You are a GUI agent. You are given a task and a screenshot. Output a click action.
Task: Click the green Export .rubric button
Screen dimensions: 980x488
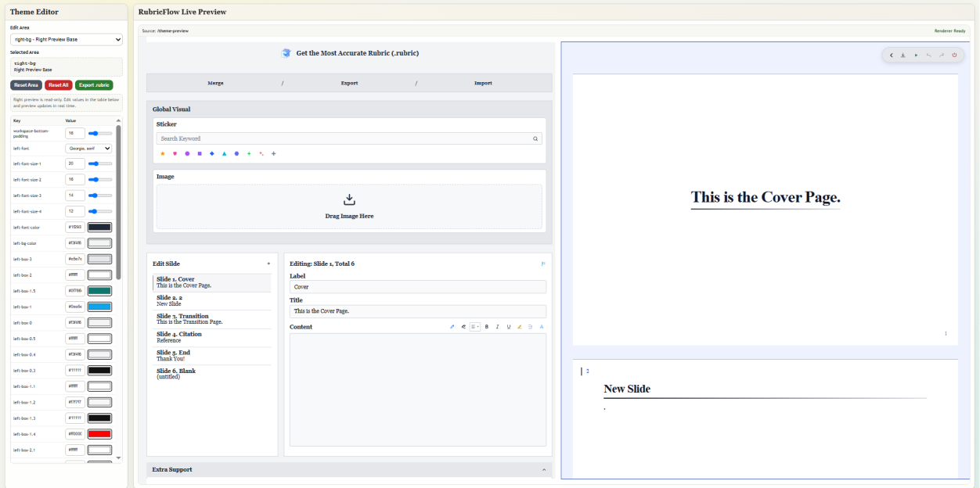click(x=94, y=84)
